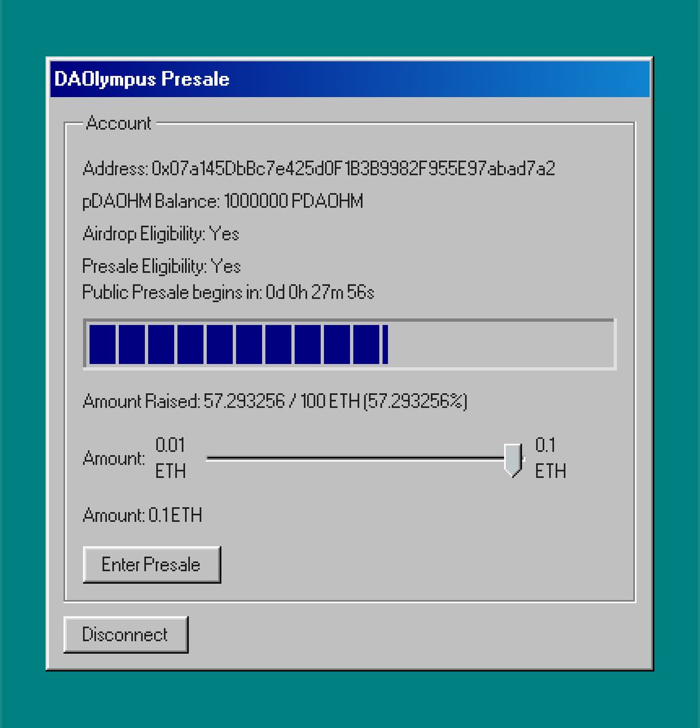700x728 pixels.
Task: Click the DAOlympus Presale title bar
Action: 350,79
